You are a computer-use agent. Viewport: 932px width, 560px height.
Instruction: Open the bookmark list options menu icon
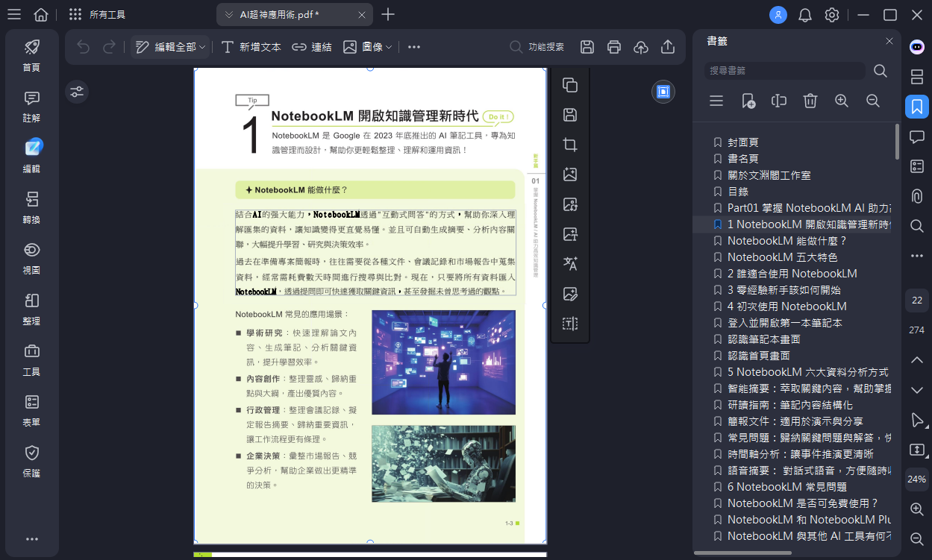click(x=716, y=101)
